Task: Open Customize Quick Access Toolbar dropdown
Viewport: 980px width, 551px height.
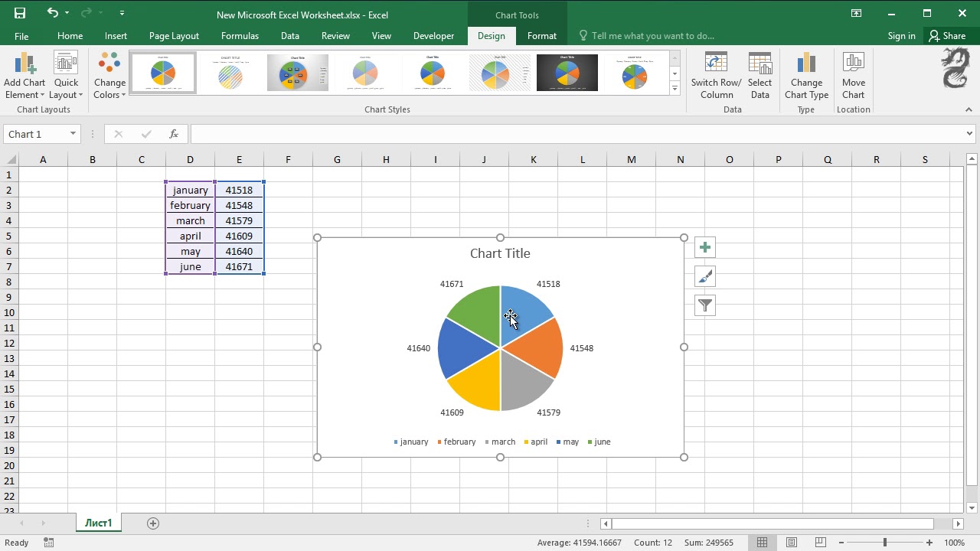Action: pos(122,13)
